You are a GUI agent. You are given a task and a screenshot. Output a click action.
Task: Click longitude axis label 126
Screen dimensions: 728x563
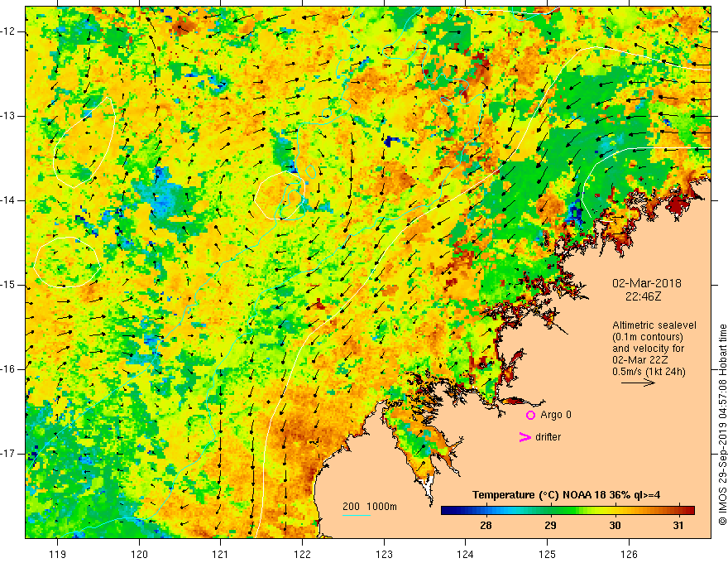coord(629,554)
